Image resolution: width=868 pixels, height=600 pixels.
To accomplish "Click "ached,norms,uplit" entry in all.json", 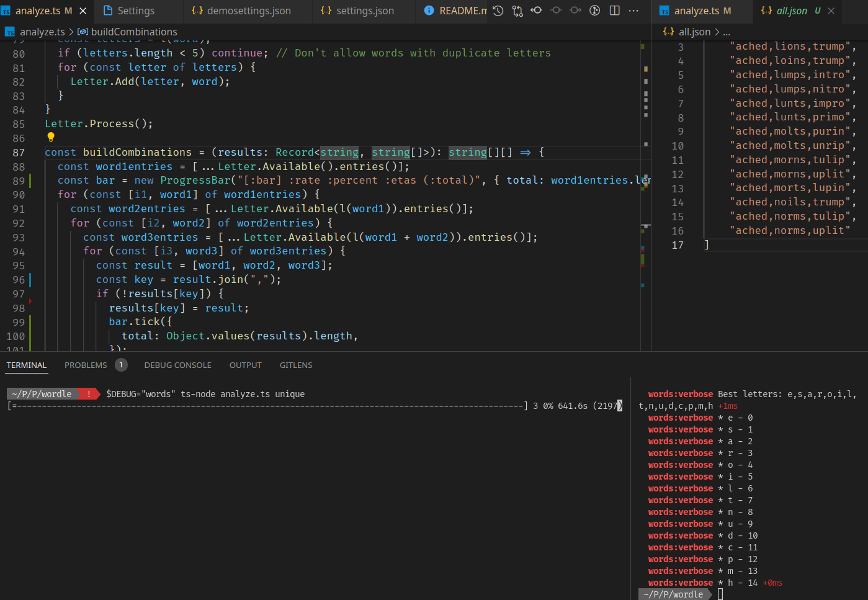I will 790,231.
